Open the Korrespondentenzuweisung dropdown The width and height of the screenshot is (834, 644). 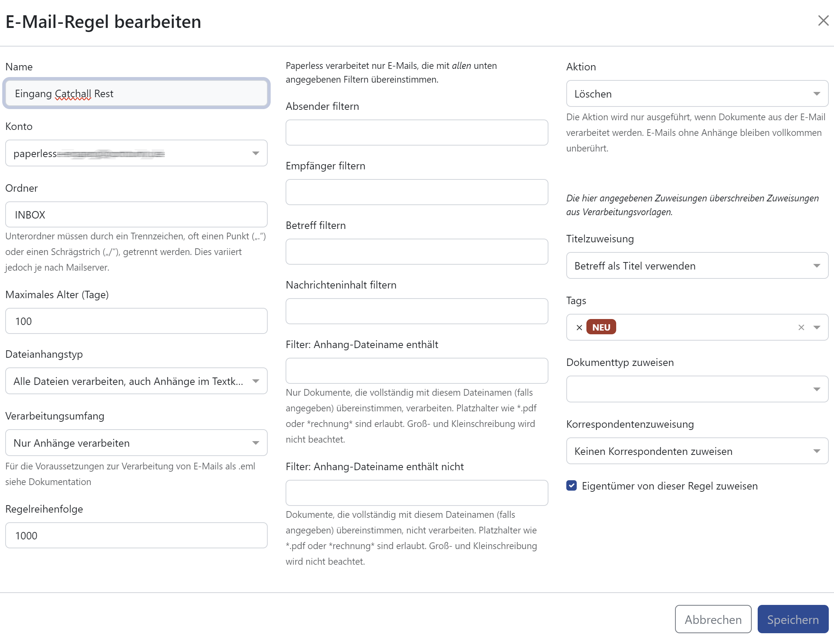[697, 451]
